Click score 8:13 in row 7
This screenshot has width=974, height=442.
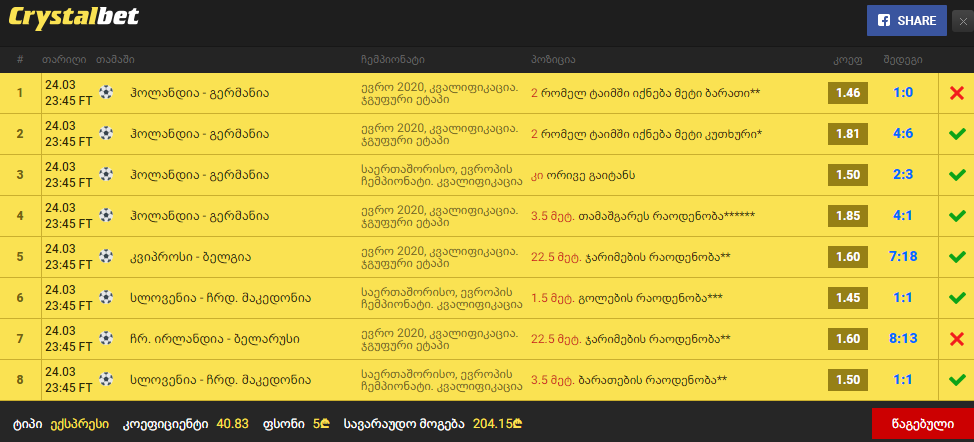(903, 339)
